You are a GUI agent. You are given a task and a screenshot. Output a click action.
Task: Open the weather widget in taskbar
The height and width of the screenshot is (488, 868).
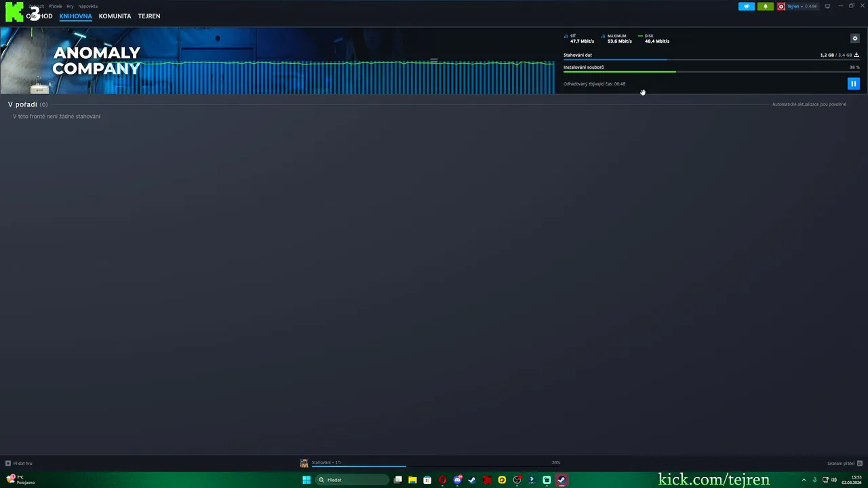20,479
